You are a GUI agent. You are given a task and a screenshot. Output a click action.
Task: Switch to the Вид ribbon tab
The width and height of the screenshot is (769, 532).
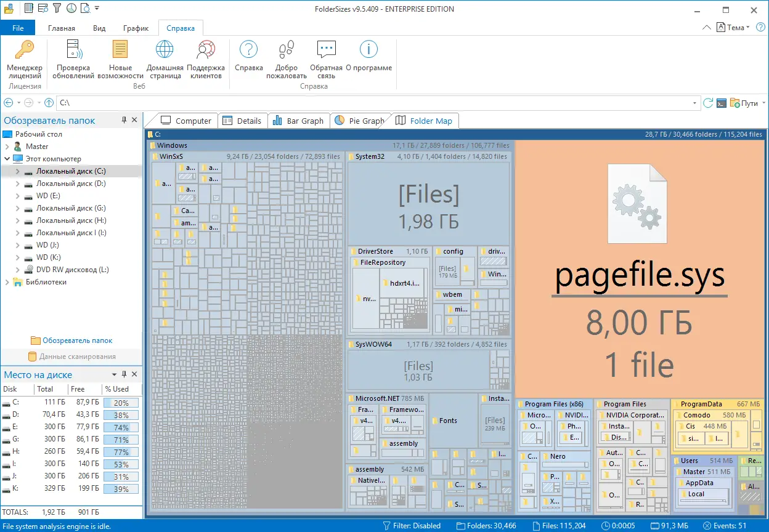[x=99, y=28]
